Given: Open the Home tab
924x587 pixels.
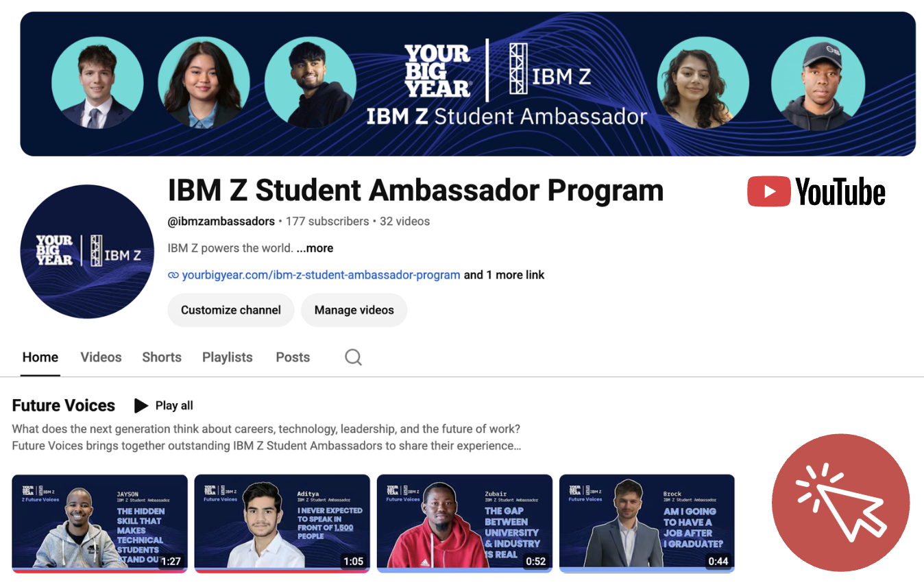Looking at the screenshot, I should 40,357.
